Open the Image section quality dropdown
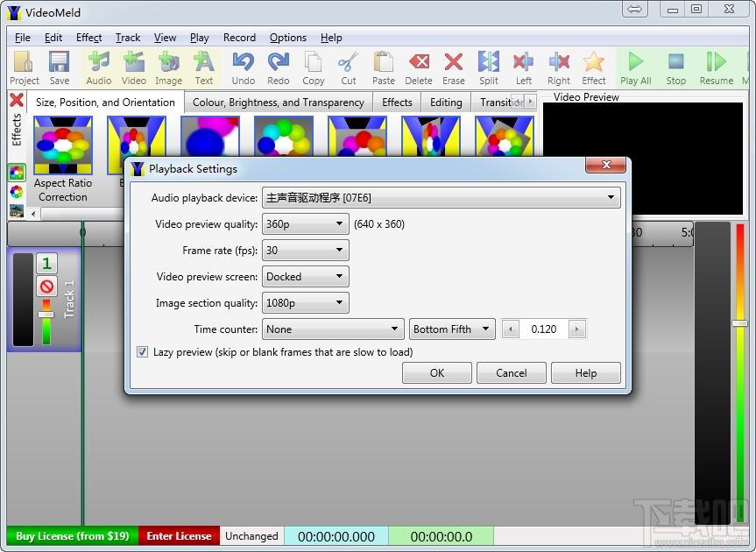Image resolution: width=756 pixels, height=552 pixels. [x=305, y=303]
